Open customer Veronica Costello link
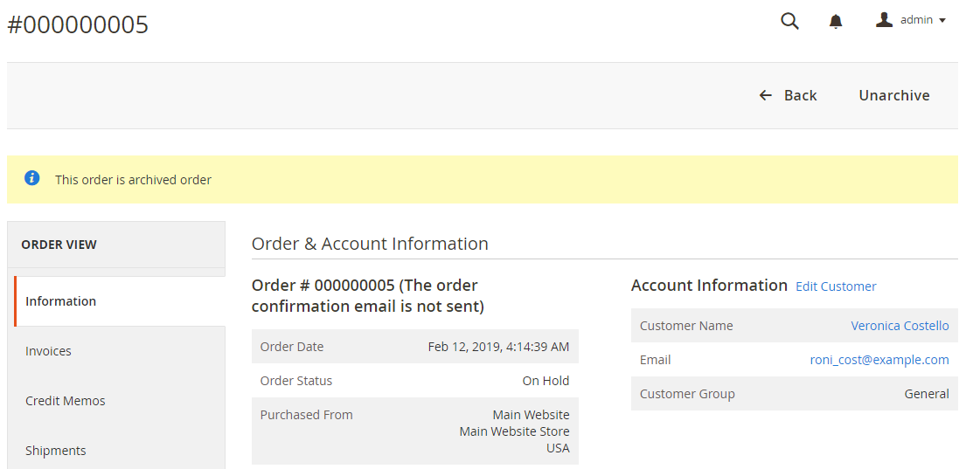Image resolution: width=980 pixels, height=469 pixels. click(900, 326)
